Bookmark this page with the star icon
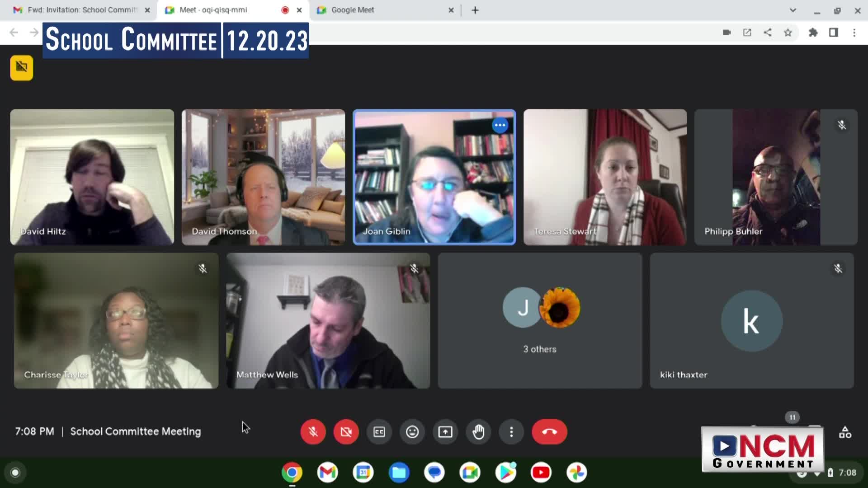This screenshot has height=488, width=868. [x=788, y=33]
